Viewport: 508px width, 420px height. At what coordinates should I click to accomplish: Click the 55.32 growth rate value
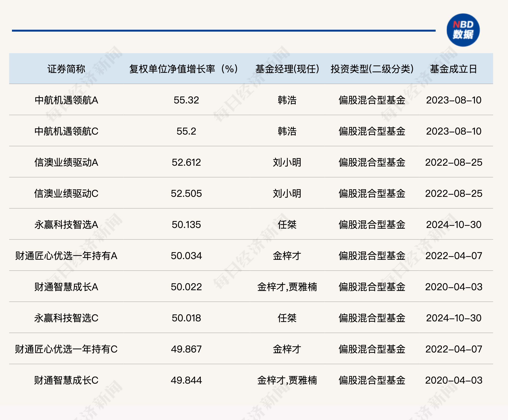tap(186, 100)
